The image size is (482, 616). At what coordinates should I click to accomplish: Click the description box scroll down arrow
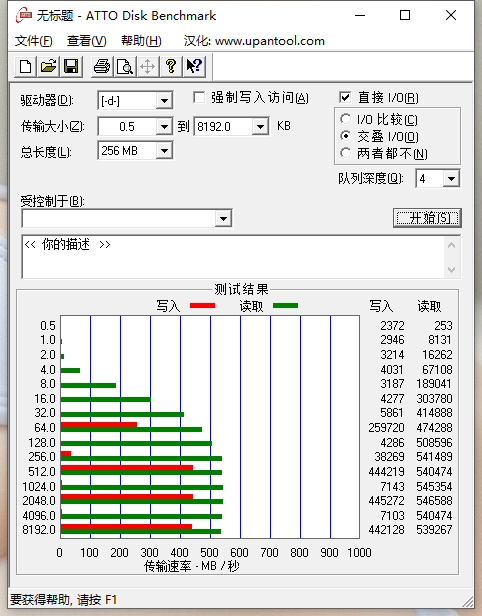point(451,270)
